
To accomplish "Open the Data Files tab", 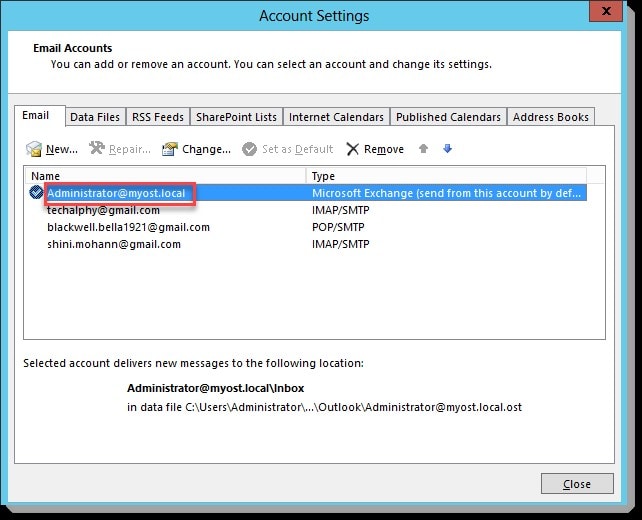I will [x=95, y=117].
